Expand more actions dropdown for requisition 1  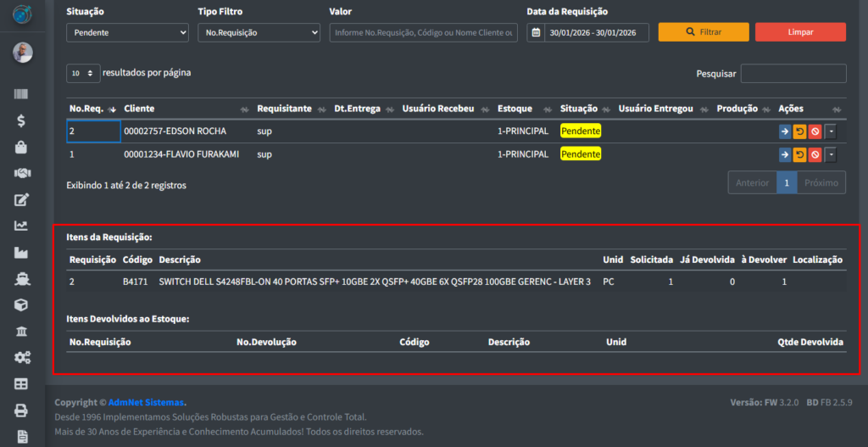point(831,154)
